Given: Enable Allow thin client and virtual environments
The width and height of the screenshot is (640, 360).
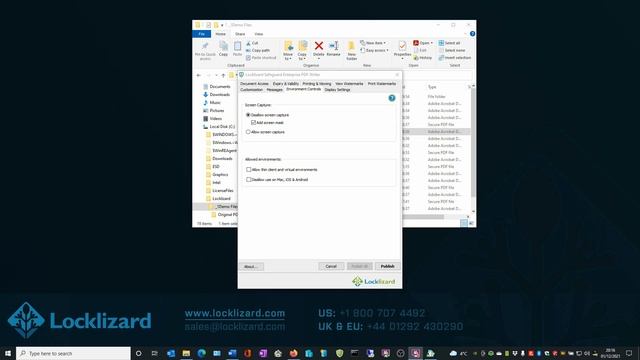Looking at the screenshot, I should [x=249, y=169].
